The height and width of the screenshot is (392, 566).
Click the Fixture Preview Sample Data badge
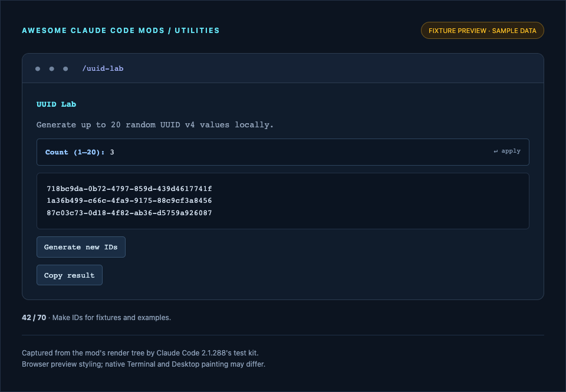tap(482, 31)
